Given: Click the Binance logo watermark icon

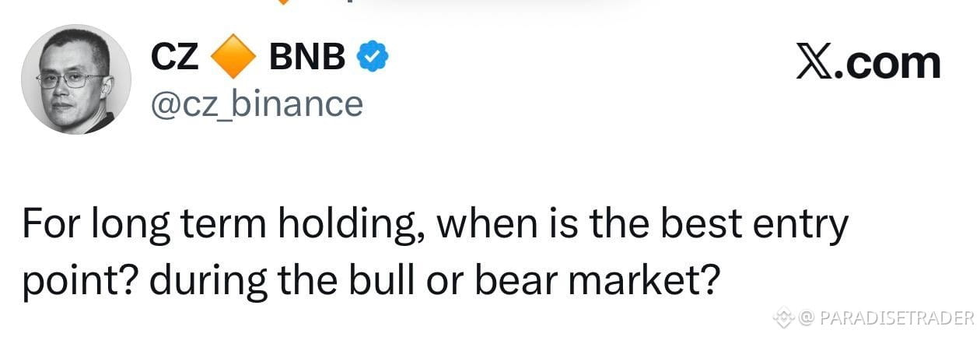Looking at the screenshot, I should coord(783,317).
